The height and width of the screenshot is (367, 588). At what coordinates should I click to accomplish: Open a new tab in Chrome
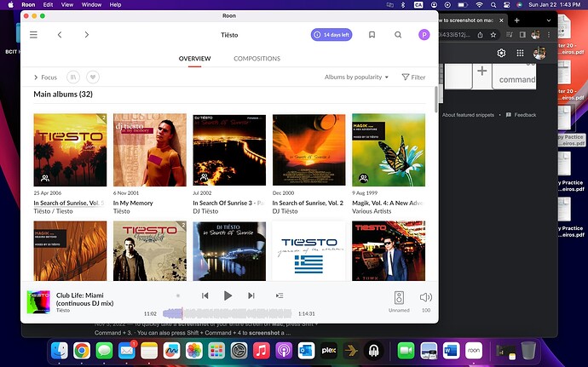516,20
